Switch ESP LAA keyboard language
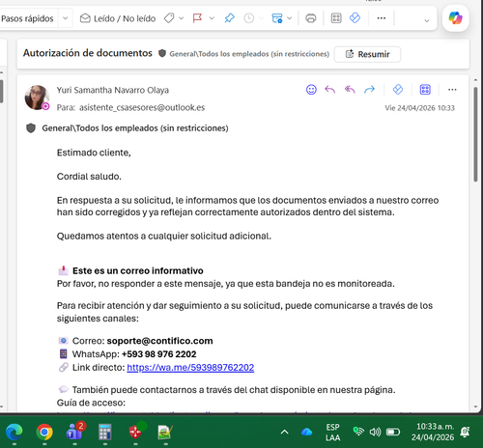Screen dimensions: 483x448 click(332, 433)
